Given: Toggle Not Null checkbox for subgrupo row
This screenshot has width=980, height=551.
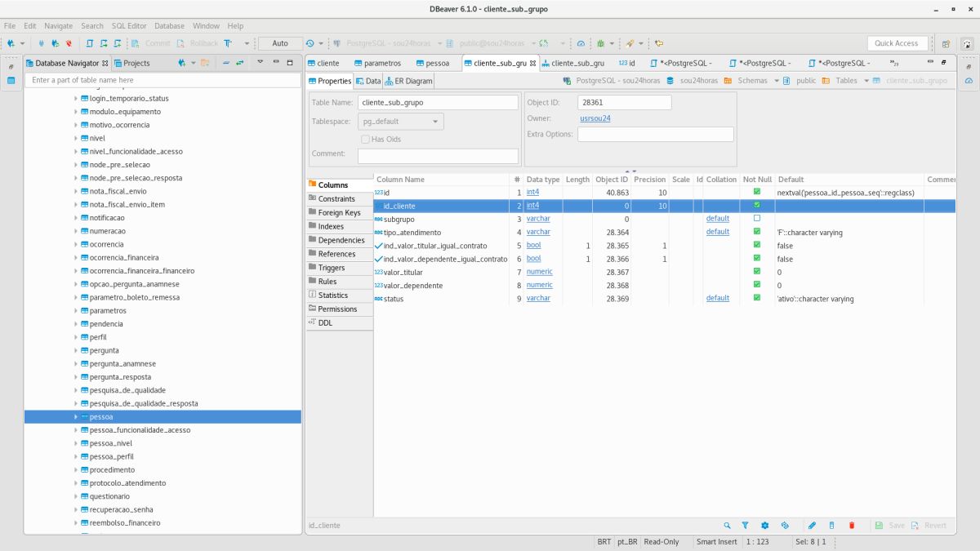Looking at the screenshot, I should pyautogui.click(x=756, y=219).
